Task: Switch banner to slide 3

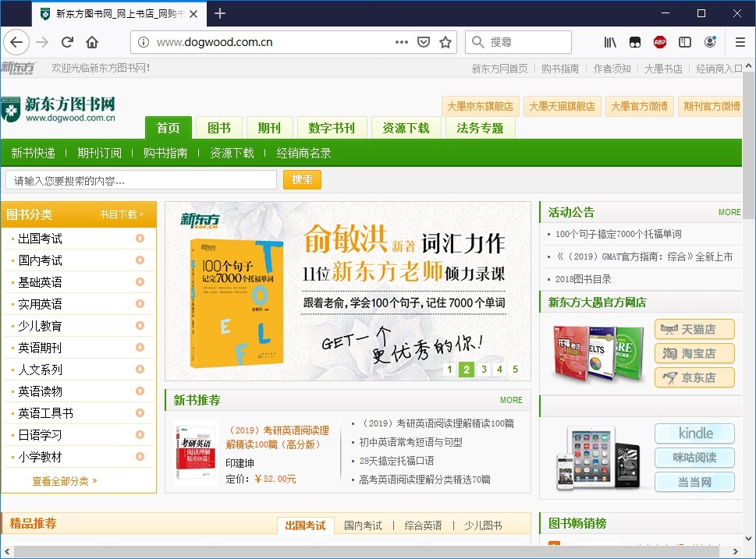Action: 484,370
